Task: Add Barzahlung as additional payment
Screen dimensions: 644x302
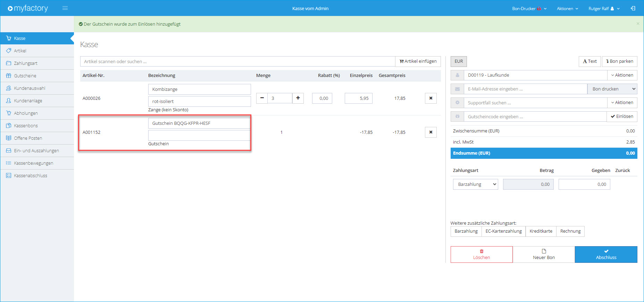Action: [x=466, y=231]
